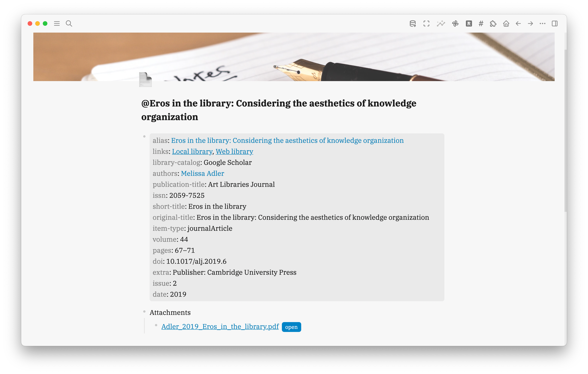This screenshot has width=588, height=374.
Task: Click the page document icon below the banner
Action: click(145, 80)
